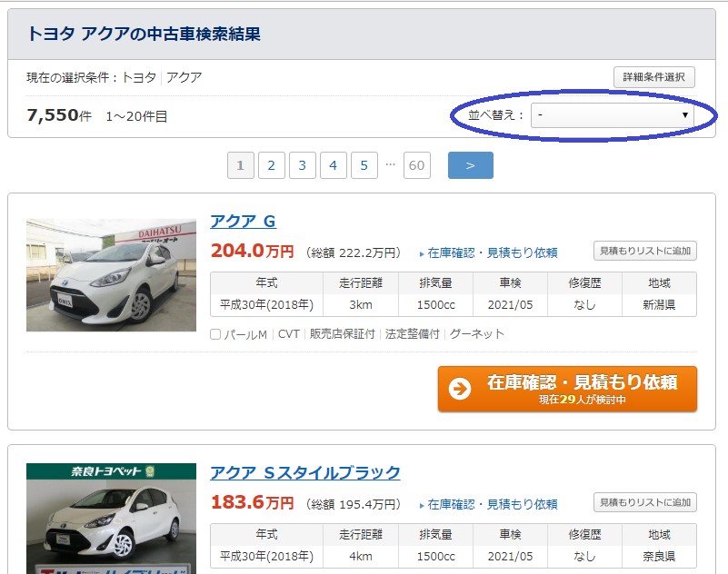
Task: Click the 法定整備付 label
Action: pos(413,334)
